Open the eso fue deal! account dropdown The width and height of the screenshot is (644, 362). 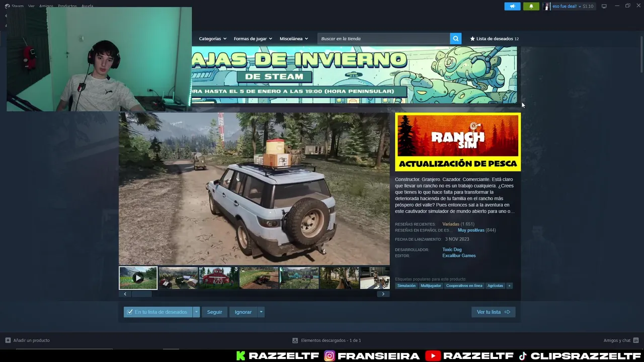click(567, 6)
